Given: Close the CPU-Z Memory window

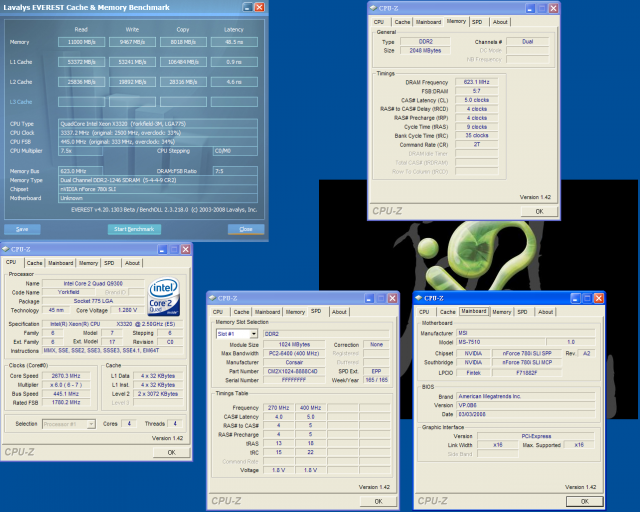Looking at the screenshot, I should pyautogui.click(x=553, y=8).
